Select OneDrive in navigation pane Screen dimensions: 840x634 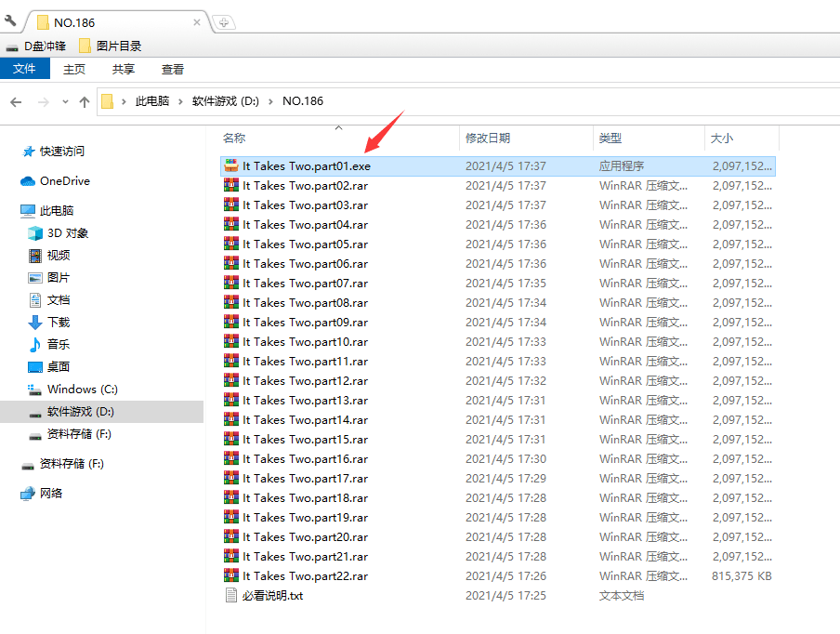(65, 181)
